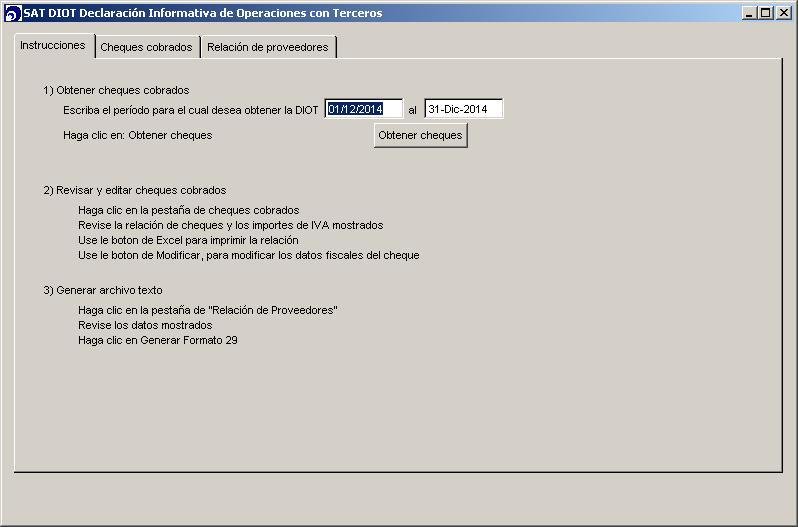
Task: Click the end date field 31-Dic-2014
Action: coord(464,109)
